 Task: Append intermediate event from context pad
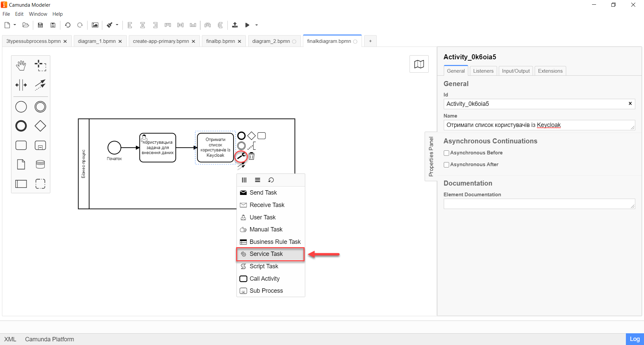[x=241, y=146]
